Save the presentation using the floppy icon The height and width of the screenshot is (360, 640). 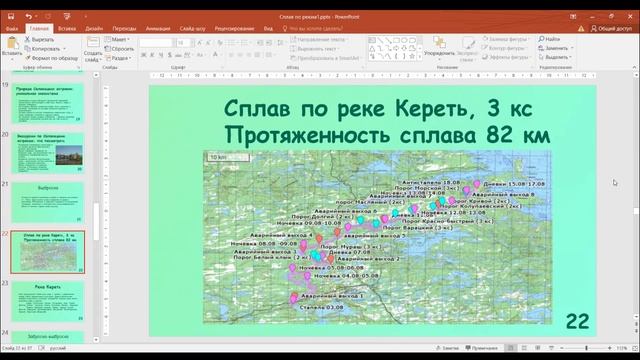tap(11, 16)
